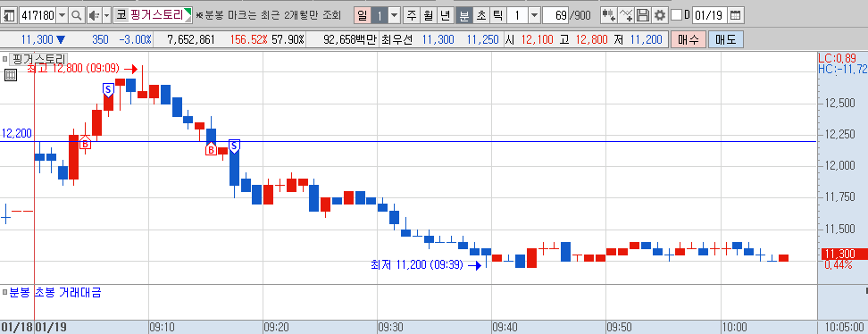The height and width of the screenshot is (334, 868).
Task: Click the 12,200 horizontal line label
Action: [x=17, y=133]
